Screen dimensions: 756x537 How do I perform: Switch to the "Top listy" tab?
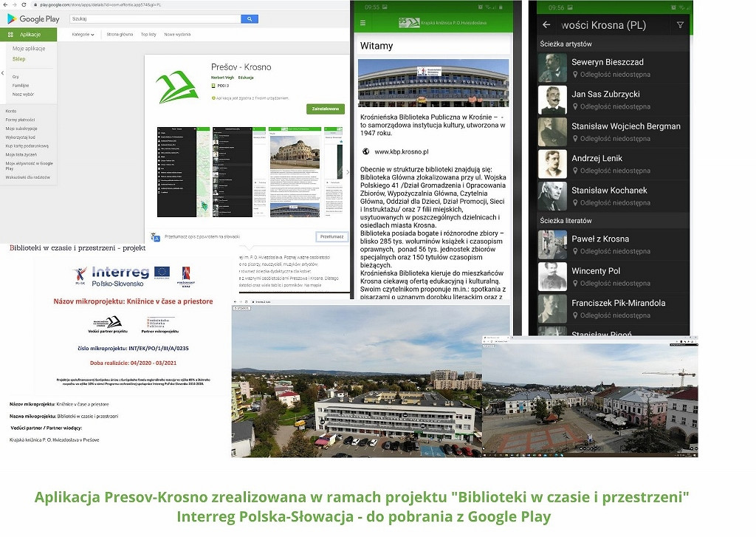[x=148, y=34]
